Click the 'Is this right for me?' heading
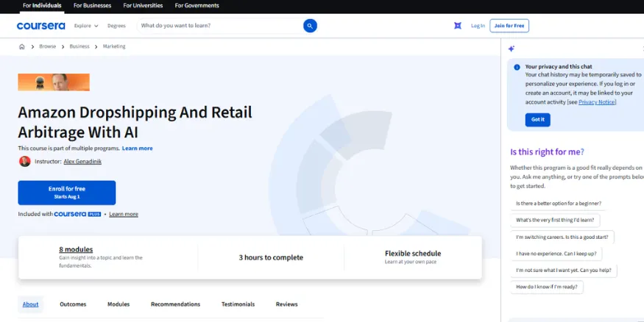644x322 pixels. 547,152
